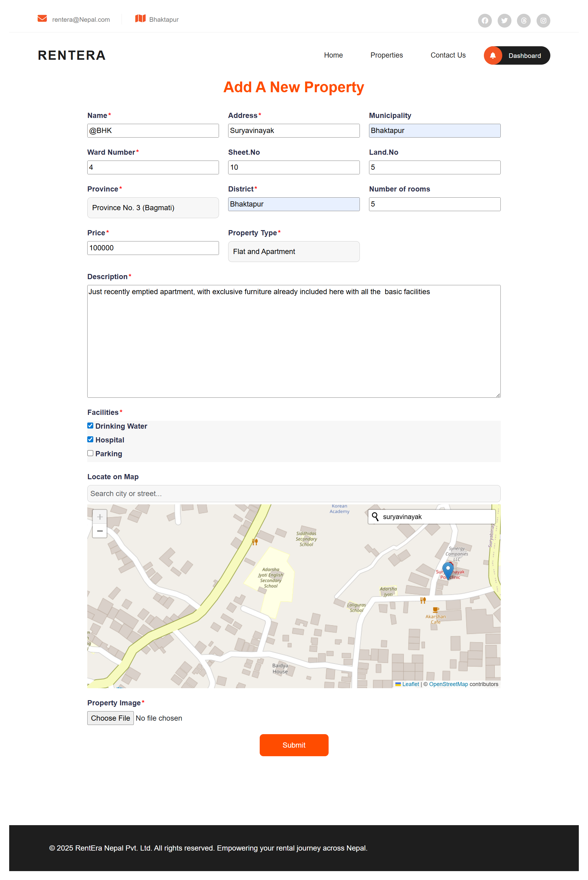588x880 pixels.
Task: Click the rentera@Nepal.com email text
Action: (x=81, y=20)
